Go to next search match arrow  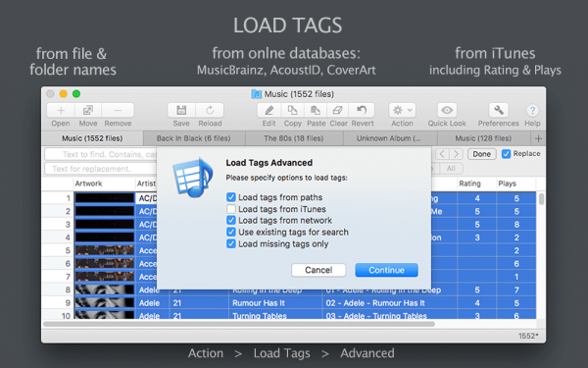[x=456, y=154]
